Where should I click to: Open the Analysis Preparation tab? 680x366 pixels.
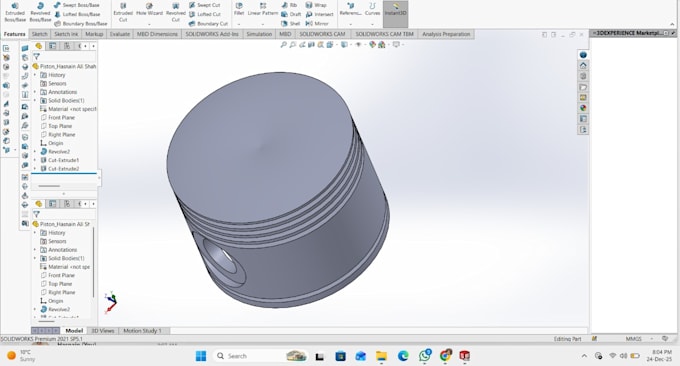446,34
